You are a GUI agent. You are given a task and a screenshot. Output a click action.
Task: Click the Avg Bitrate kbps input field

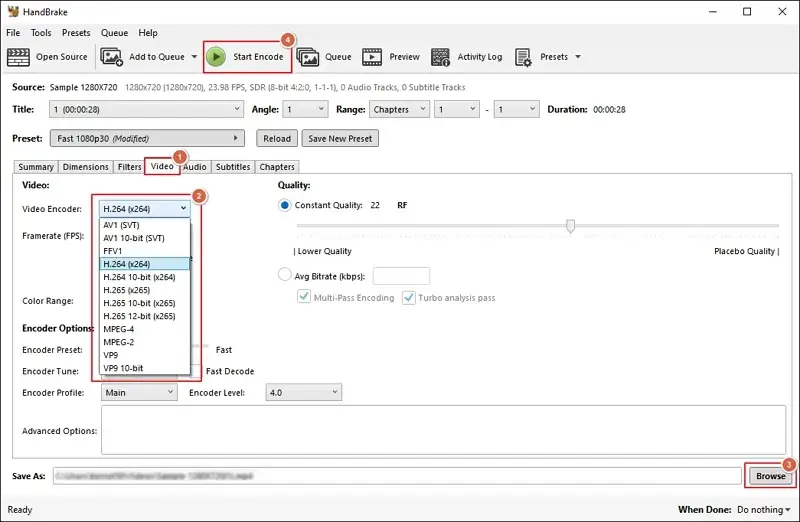coord(402,276)
